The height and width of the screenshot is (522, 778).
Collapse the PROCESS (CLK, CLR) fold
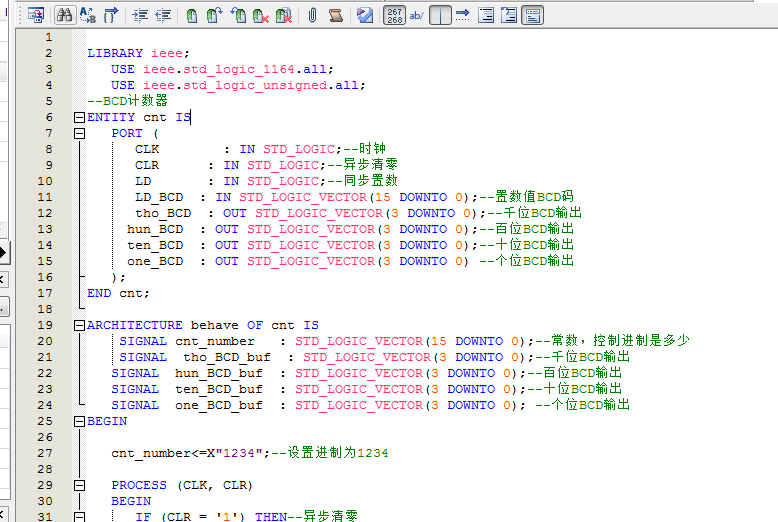79,485
